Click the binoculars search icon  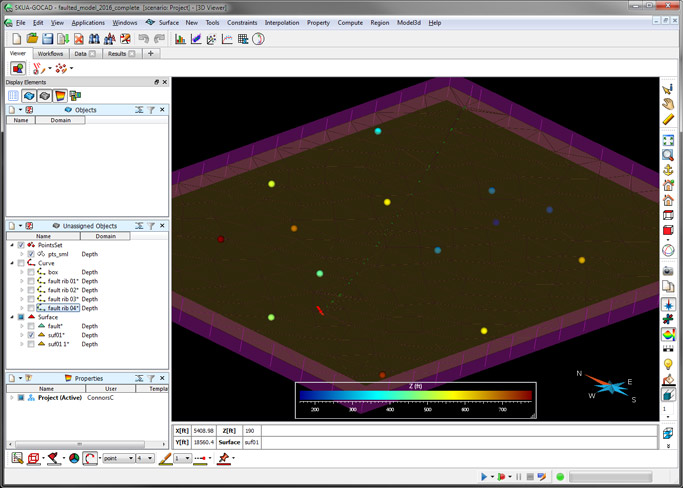(94, 39)
